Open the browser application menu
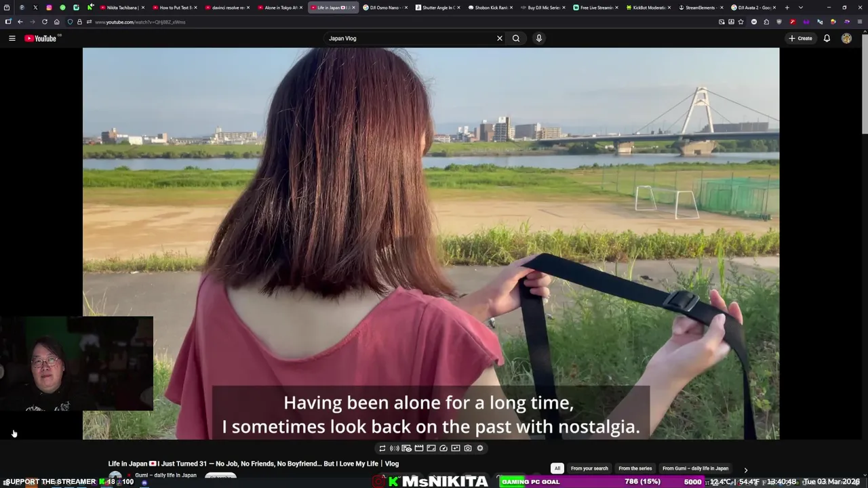Viewport: 868px width, 488px height. (x=860, y=22)
